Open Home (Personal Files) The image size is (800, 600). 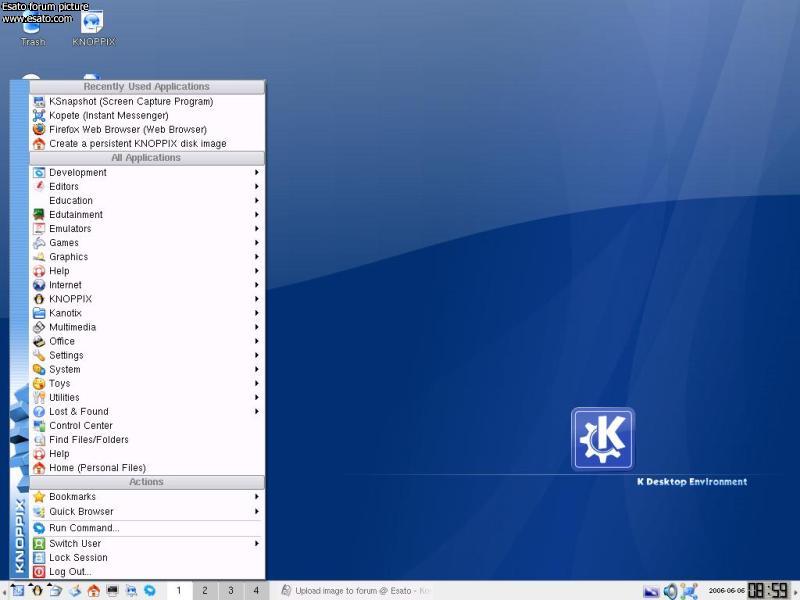(x=147, y=468)
